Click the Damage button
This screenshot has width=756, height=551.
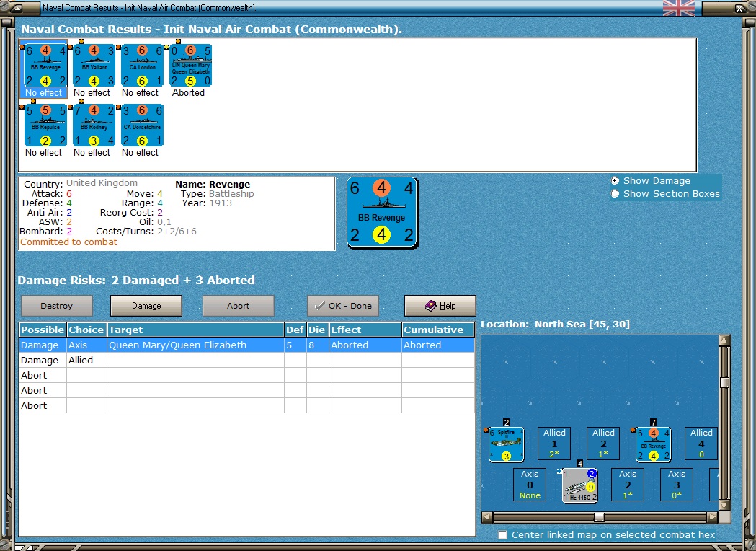click(x=146, y=306)
